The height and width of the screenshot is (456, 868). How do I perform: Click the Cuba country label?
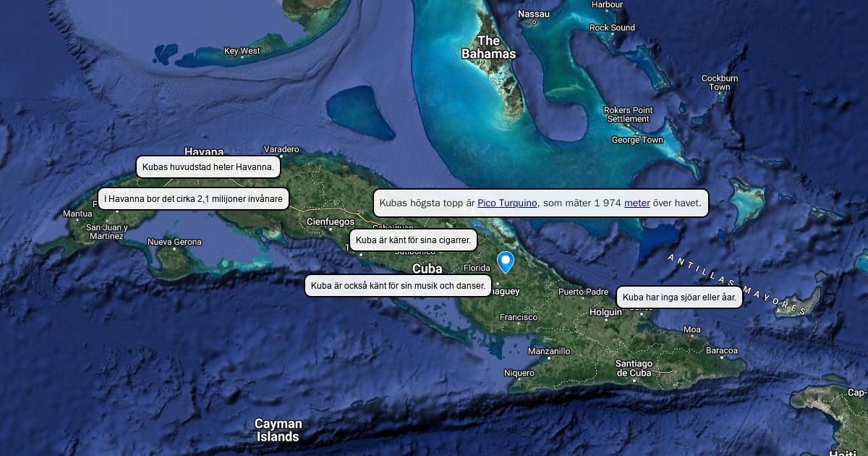point(427,269)
